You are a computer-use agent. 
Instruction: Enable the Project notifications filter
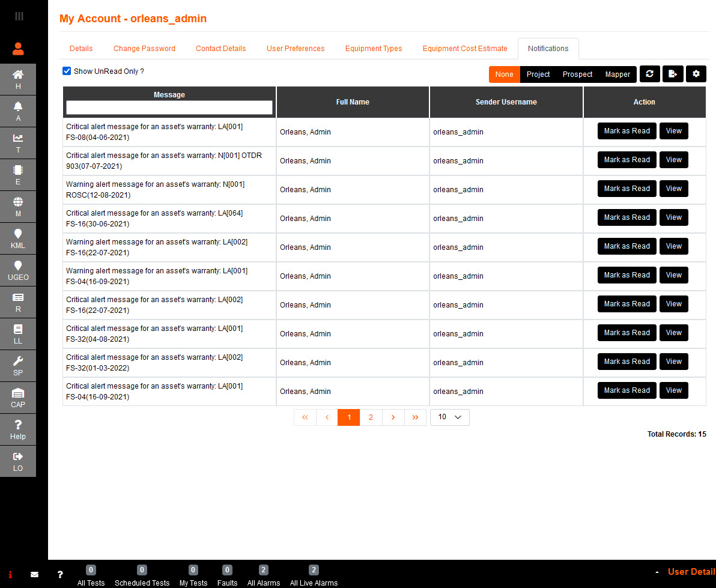[538, 74]
